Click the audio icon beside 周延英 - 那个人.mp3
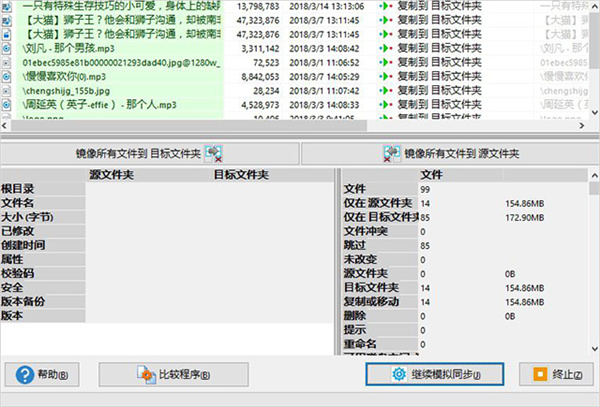 pyautogui.click(x=7, y=105)
